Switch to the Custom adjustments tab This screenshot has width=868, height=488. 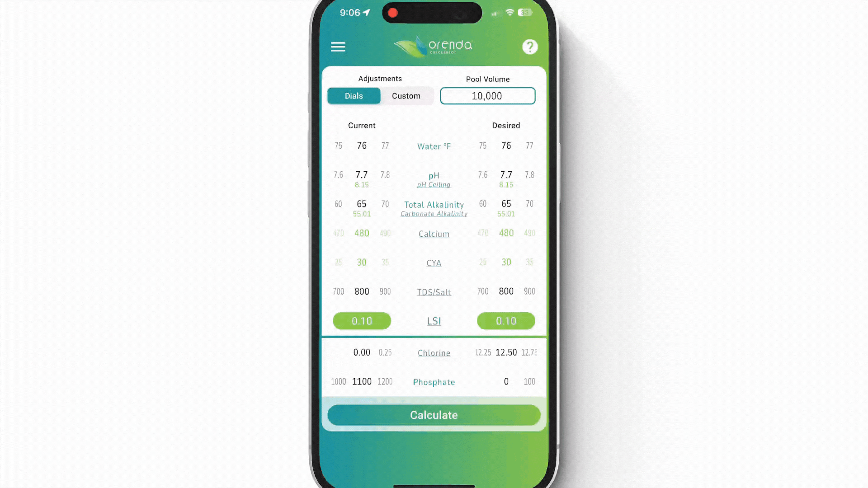pos(406,96)
